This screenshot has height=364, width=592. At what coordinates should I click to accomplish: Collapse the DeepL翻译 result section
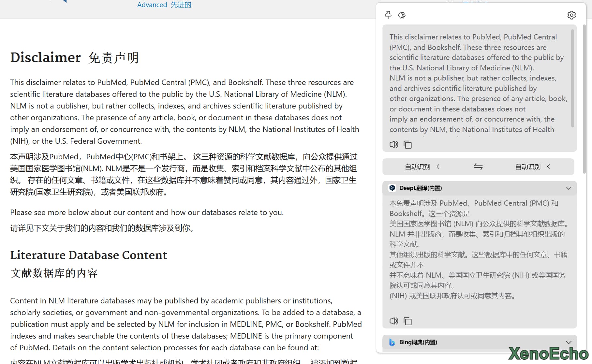(x=569, y=188)
